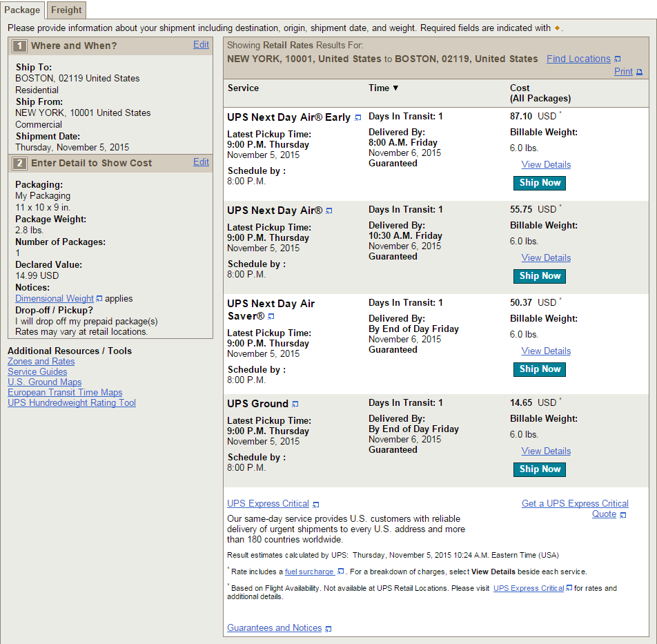The width and height of the screenshot is (657, 644).
Task: Open the UPS Express Critical heading link
Action: point(268,504)
